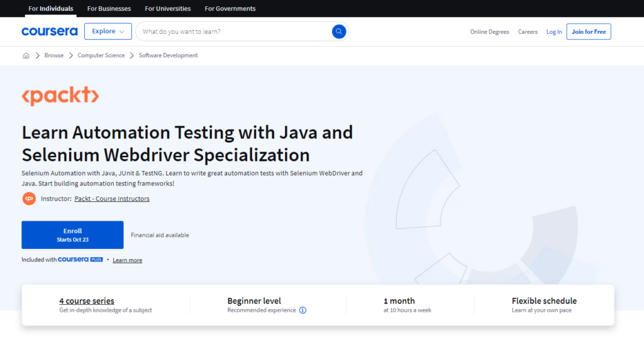Switch to For Governments tab
This screenshot has width=644, height=342.
pos(230,8)
